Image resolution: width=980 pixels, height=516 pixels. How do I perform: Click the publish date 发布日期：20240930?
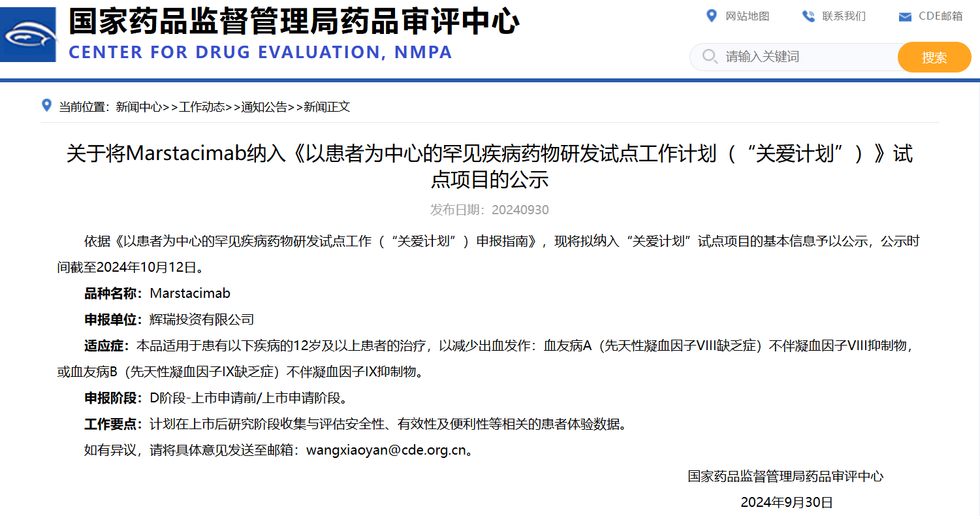pyautogui.click(x=490, y=210)
